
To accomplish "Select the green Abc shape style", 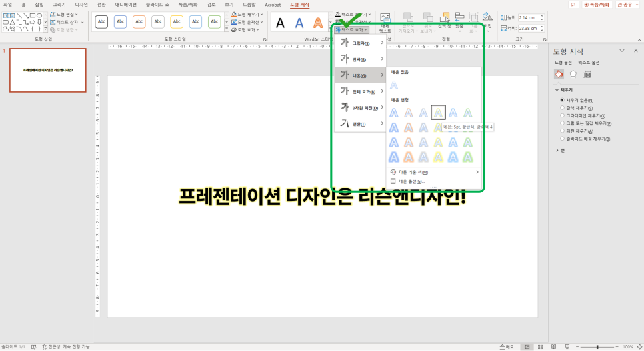I will (215, 21).
